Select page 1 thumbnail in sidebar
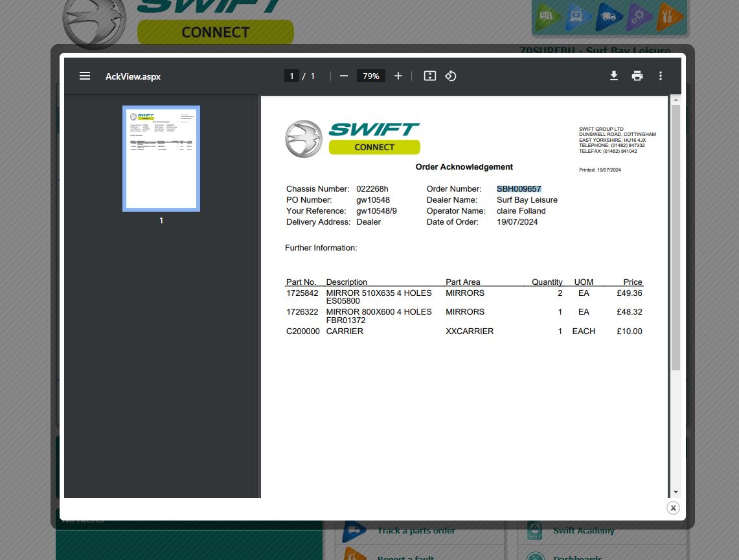This screenshot has width=739, height=560. pos(161,159)
